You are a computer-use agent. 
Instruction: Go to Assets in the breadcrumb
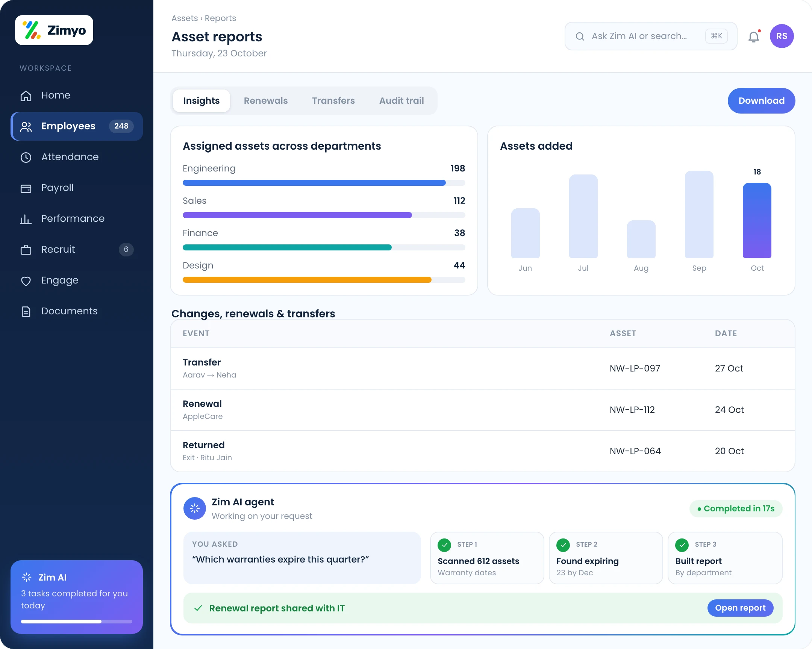185,18
